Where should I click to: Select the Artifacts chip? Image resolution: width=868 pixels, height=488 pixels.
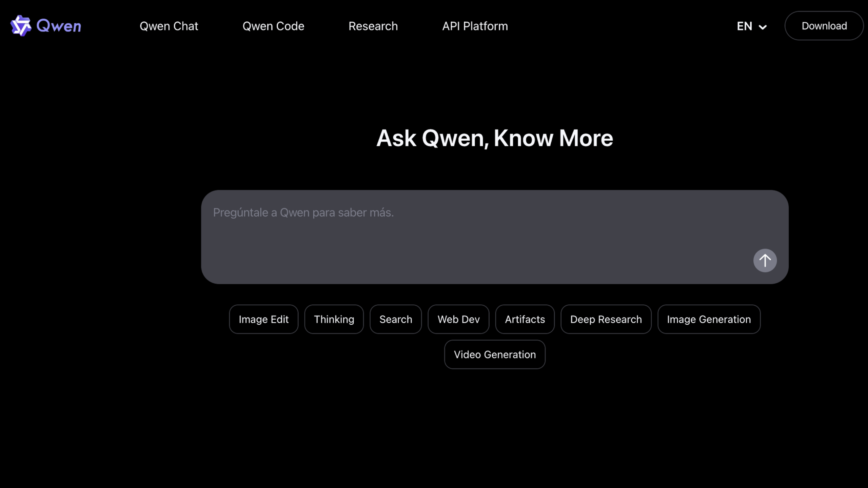coord(525,319)
